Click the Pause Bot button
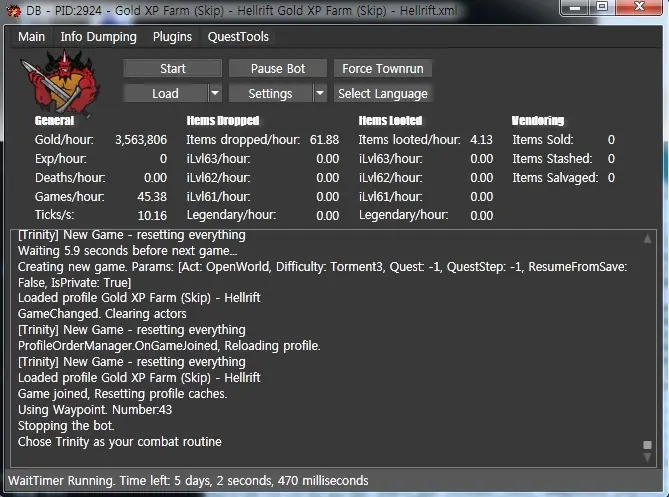The width and height of the screenshot is (669, 497). [x=277, y=69]
